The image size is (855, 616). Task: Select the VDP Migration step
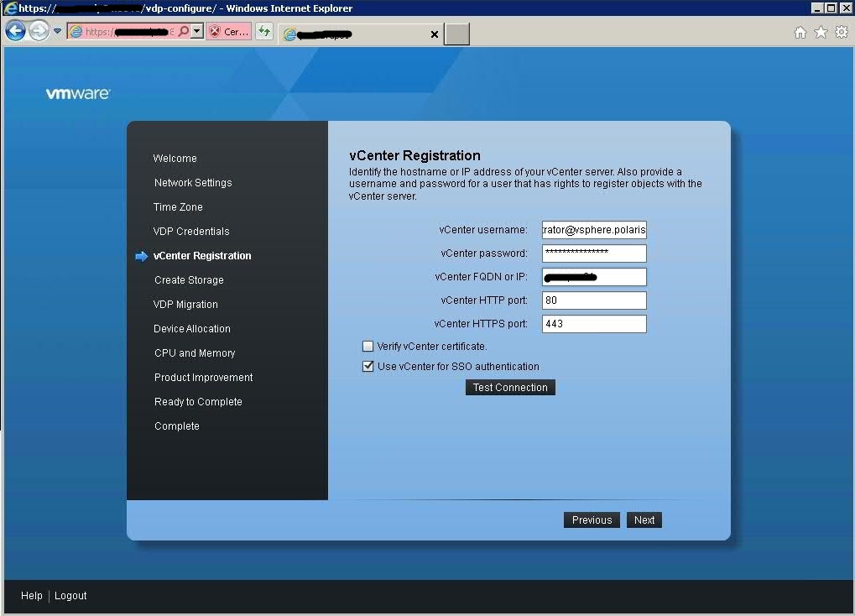(185, 305)
